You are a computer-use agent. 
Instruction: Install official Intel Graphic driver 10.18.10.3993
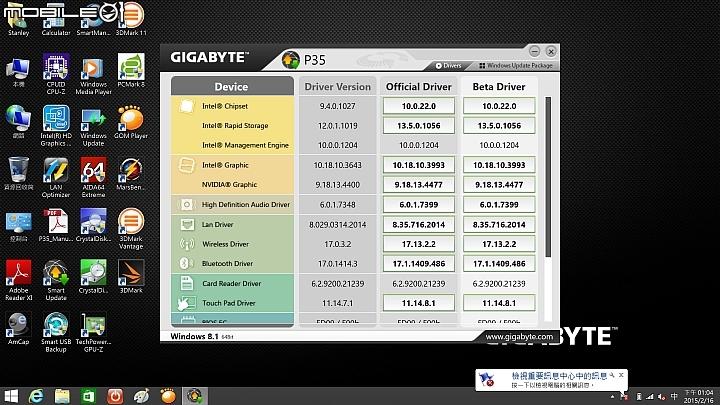point(419,165)
